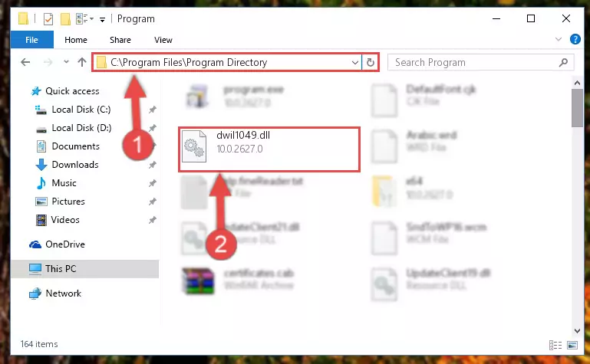590x364 pixels.
Task: Switch to the View ribbon tab
Action: point(163,40)
